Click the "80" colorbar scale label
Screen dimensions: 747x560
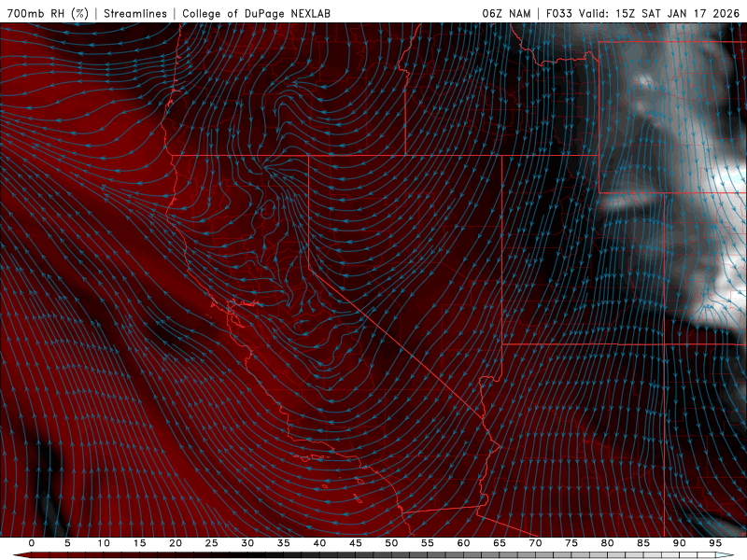click(607, 543)
